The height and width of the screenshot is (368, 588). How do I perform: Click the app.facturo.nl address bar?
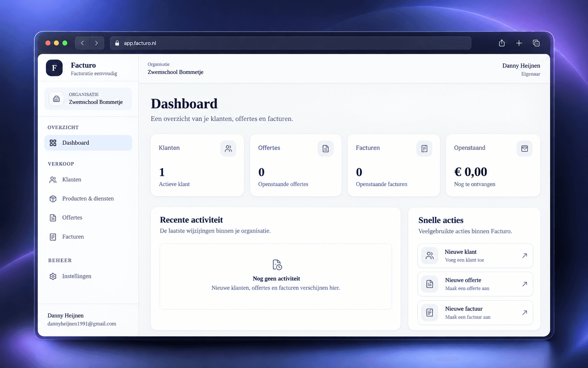(x=291, y=43)
